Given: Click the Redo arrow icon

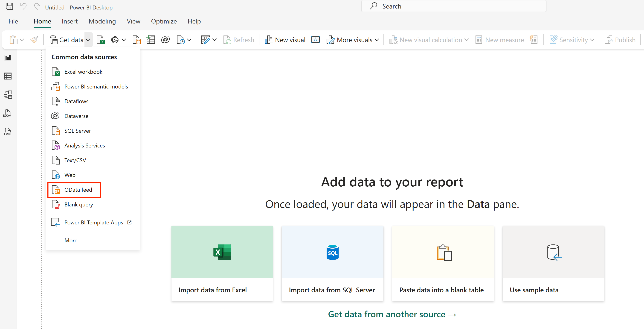Looking at the screenshot, I should pos(37,6).
